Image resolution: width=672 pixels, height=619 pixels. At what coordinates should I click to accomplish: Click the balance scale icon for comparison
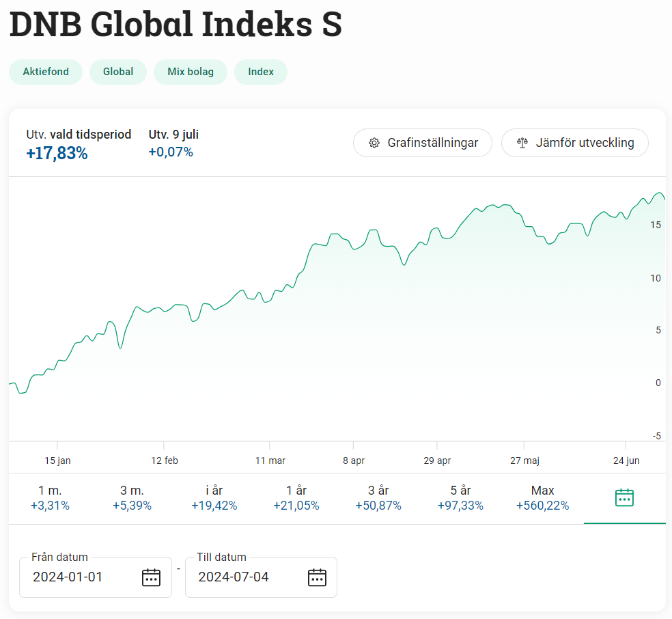[x=522, y=143]
